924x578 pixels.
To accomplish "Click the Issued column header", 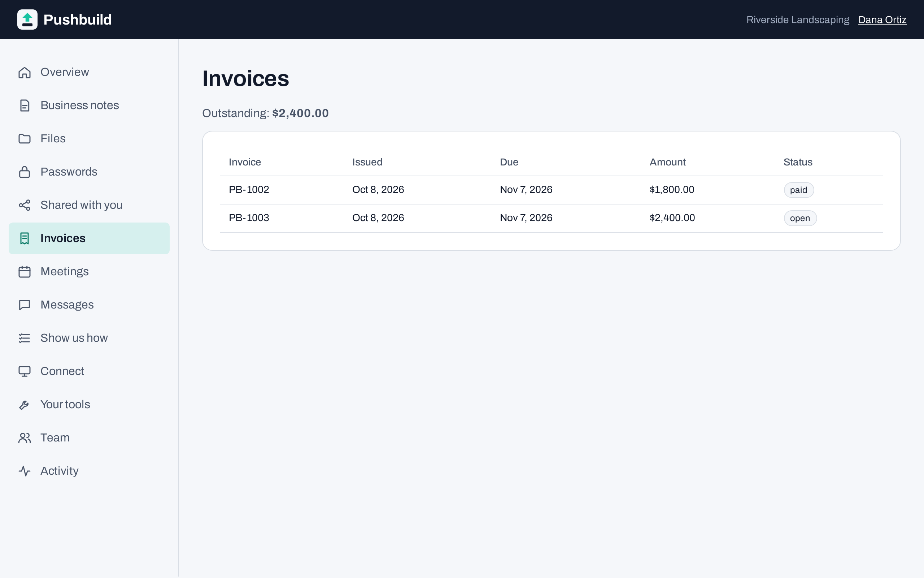I will pyautogui.click(x=367, y=162).
